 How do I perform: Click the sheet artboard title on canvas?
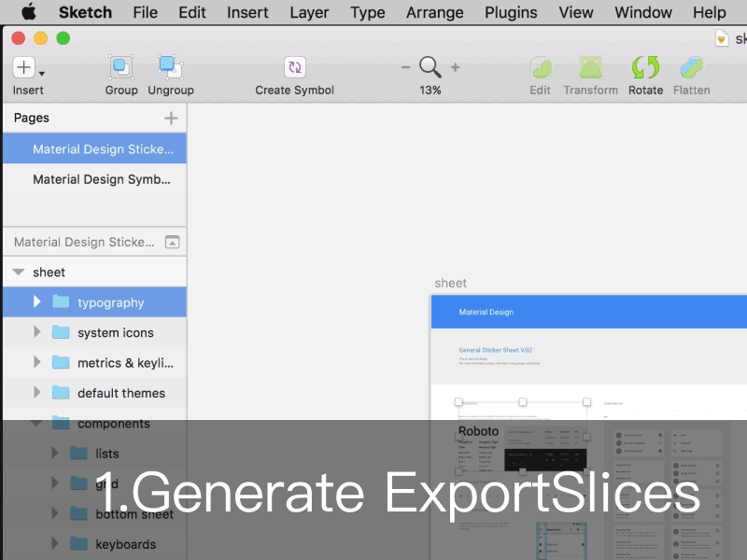click(450, 283)
